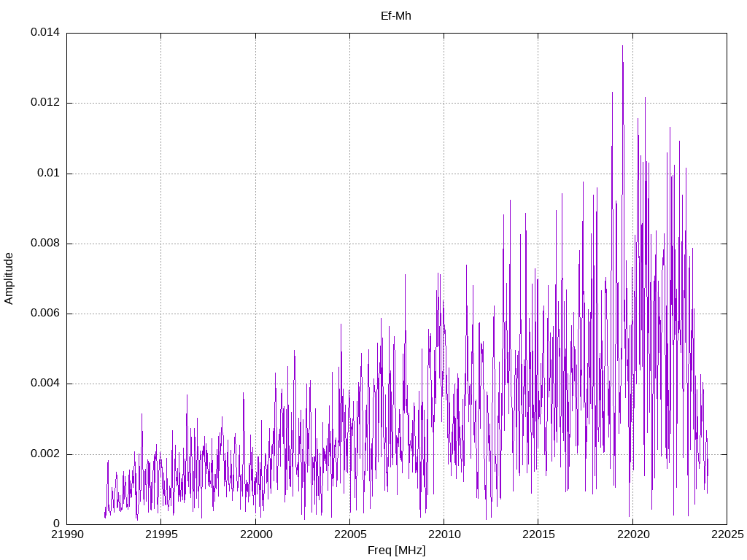
Task: Click the 0.004 y-axis tick label
Action: (x=45, y=384)
